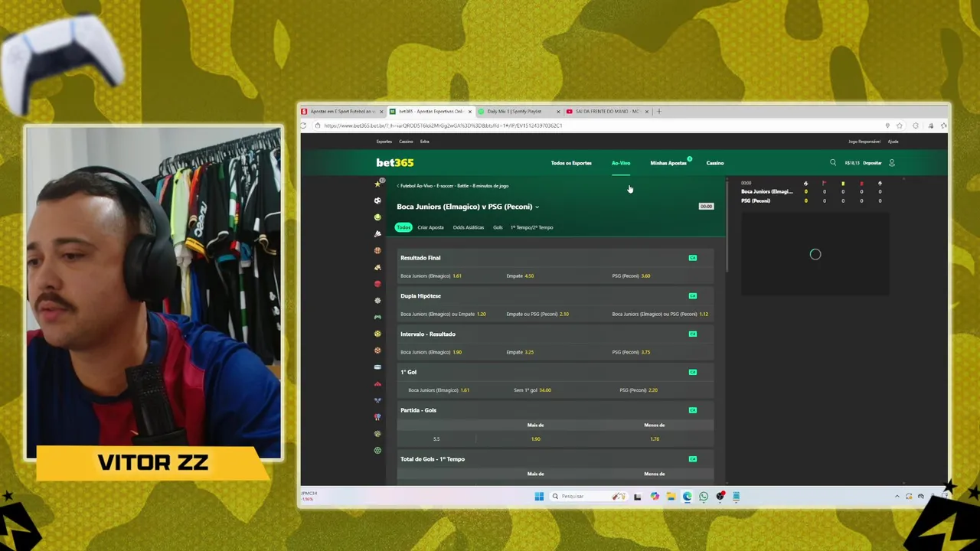The height and width of the screenshot is (551, 980).
Task: Select Sem 1º gol odds 34.00
Action: click(555, 390)
